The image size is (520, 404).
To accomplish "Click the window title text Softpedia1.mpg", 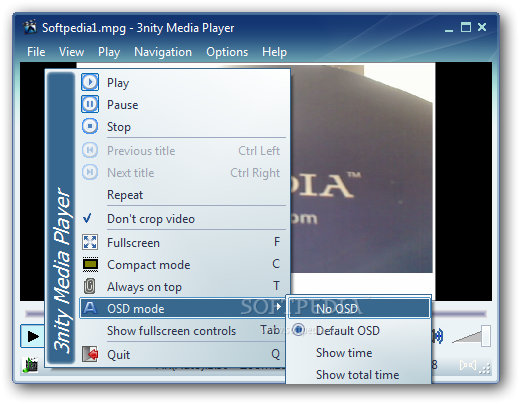I will pyautogui.click(x=84, y=28).
